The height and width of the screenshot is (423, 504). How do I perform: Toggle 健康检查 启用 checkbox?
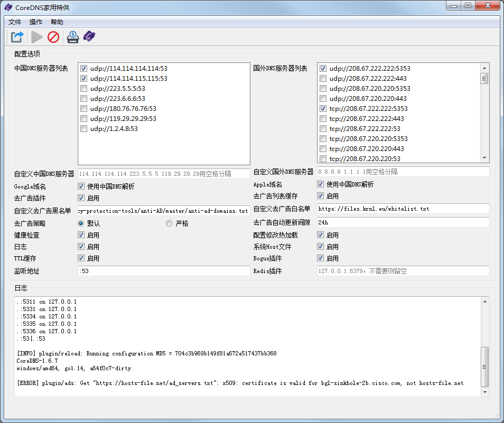pyautogui.click(x=81, y=235)
